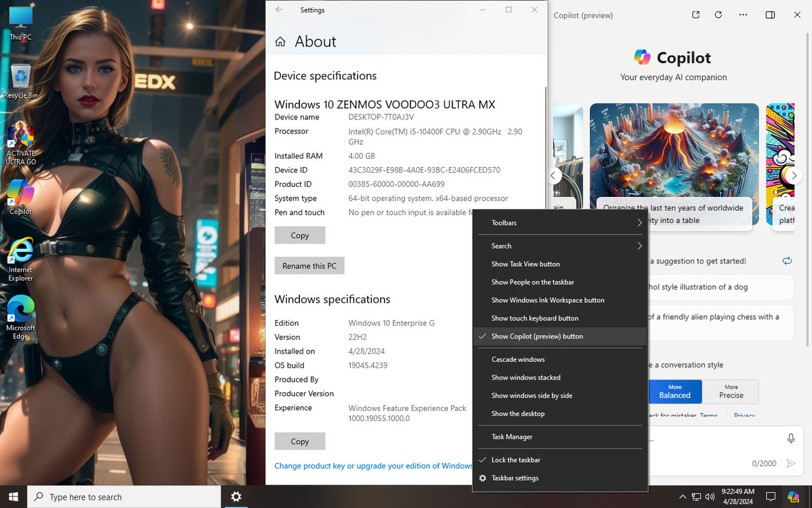Click the Copilot microphone icon

pyautogui.click(x=791, y=439)
